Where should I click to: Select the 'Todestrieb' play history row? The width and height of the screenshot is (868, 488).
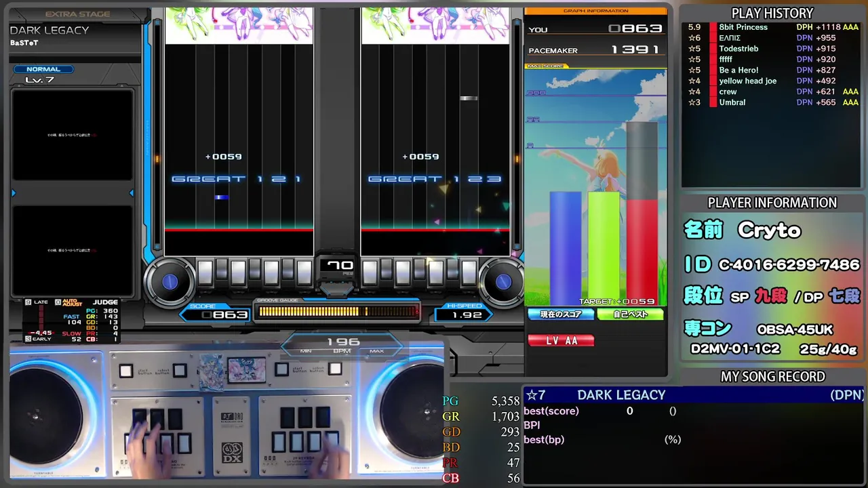click(x=772, y=49)
